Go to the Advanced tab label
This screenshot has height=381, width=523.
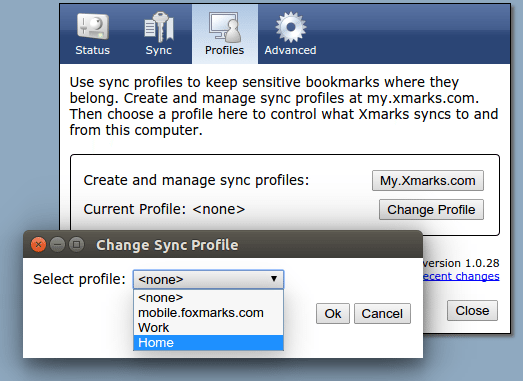(x=291, y=50)
